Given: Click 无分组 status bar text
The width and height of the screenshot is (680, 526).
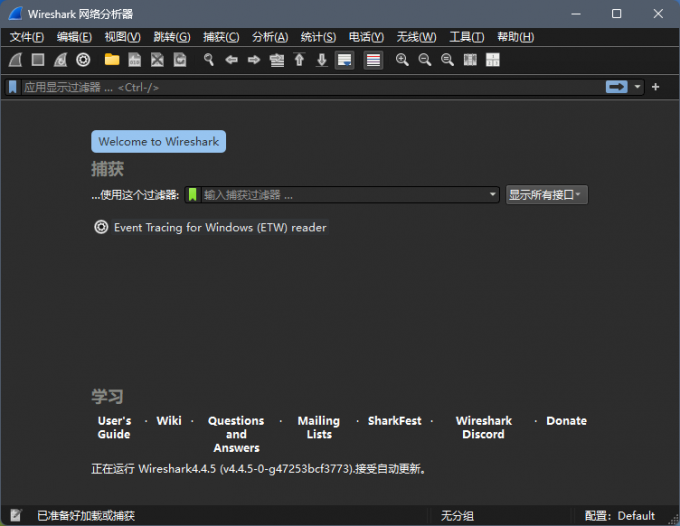Looking at the screenshot, I should [x=457, y=516].
